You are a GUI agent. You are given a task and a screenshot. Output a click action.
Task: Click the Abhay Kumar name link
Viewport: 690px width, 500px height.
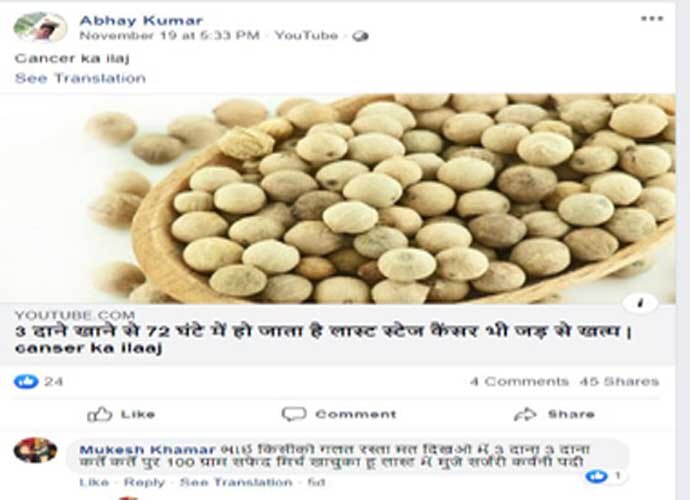[141, 20]
